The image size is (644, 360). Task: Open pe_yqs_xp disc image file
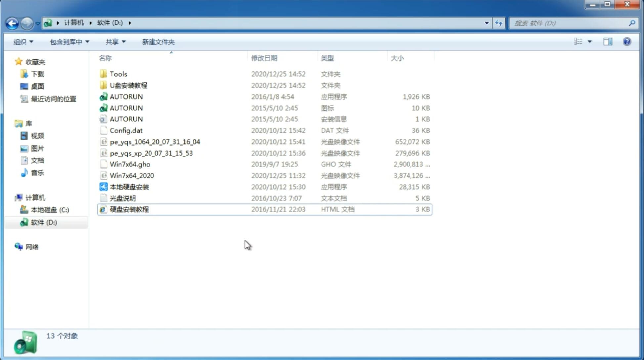point(151,153)
